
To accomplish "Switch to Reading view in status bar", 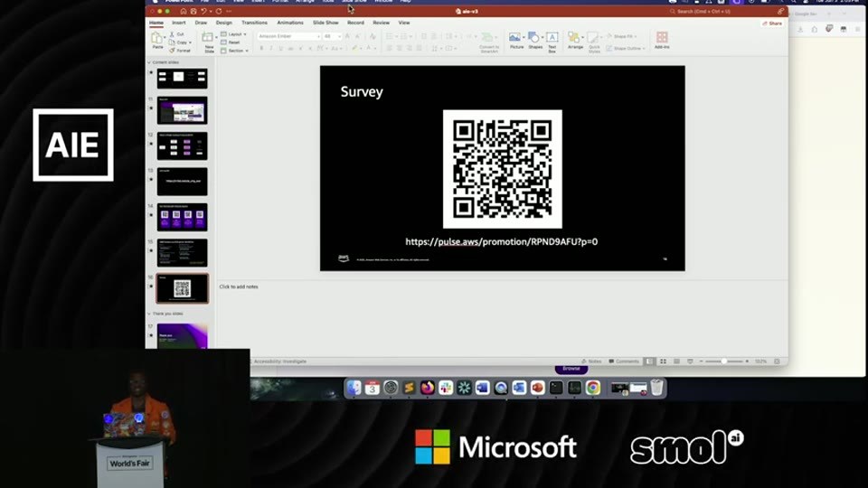I will tap(676, 361).
